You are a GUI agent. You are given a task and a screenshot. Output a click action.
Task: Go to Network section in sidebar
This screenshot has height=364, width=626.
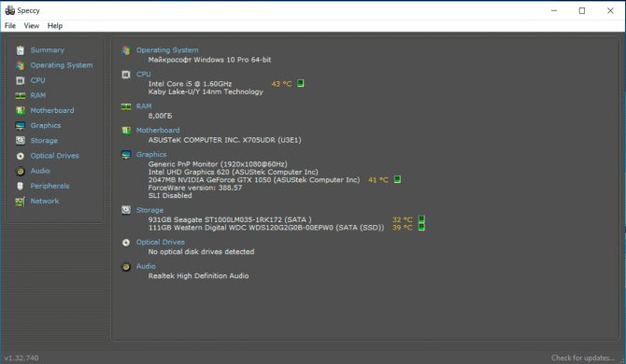(x=45, y=202)
